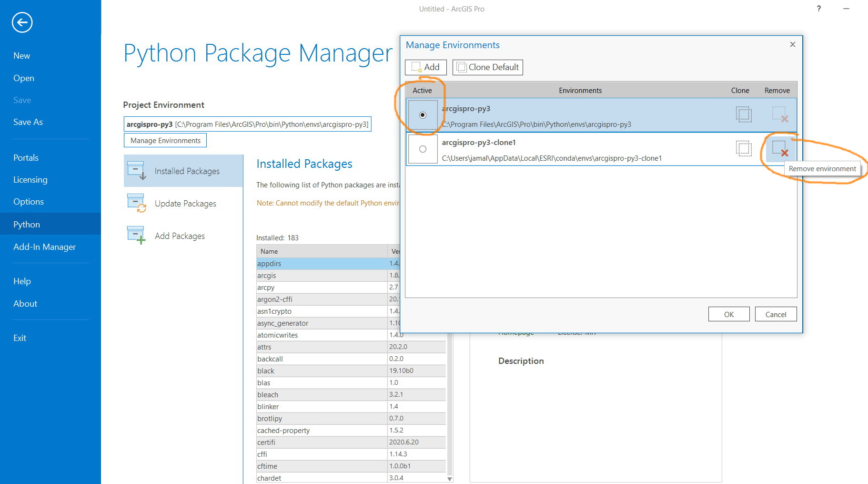Open the Update Packages section
Screen dimensions: 868x484
pos(185,204)
